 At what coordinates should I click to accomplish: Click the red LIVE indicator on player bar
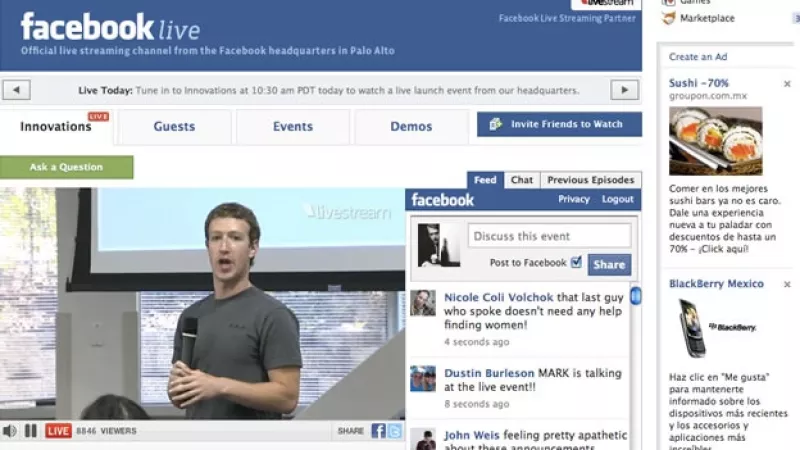[x=58, y=431]
